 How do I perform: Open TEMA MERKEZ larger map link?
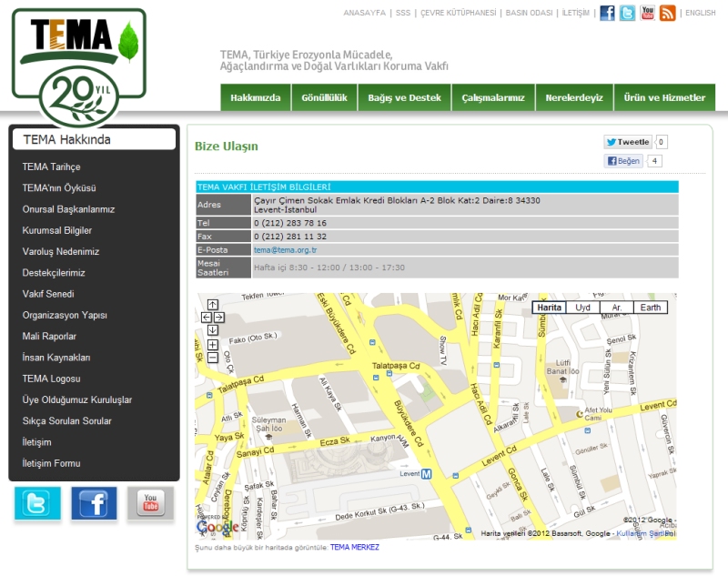pos(354,547)
